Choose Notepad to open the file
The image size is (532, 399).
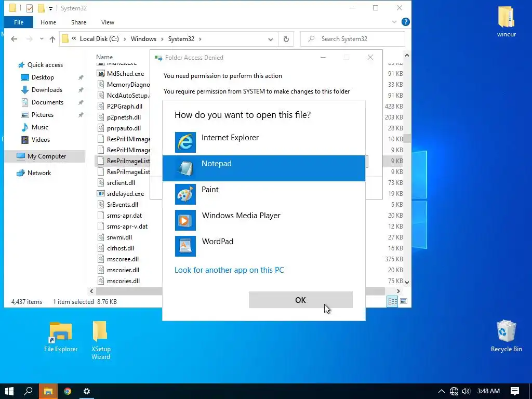[x=263, y=168]
